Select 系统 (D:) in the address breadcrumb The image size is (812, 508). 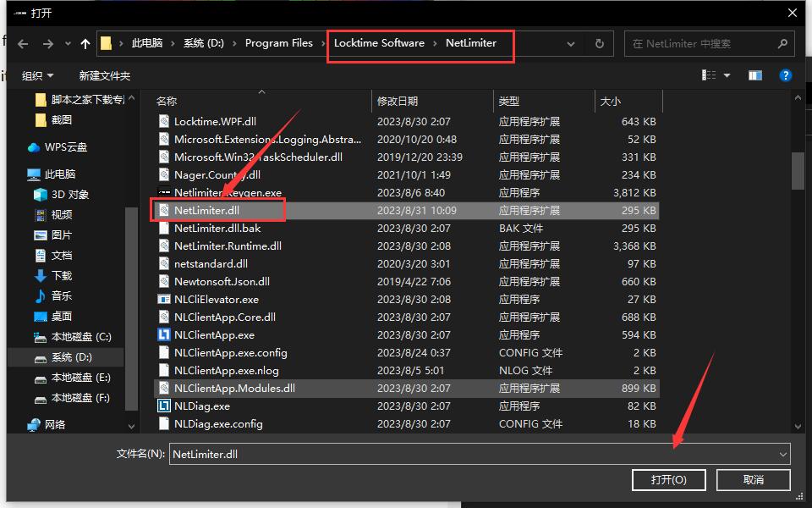[x=204, y=43]
